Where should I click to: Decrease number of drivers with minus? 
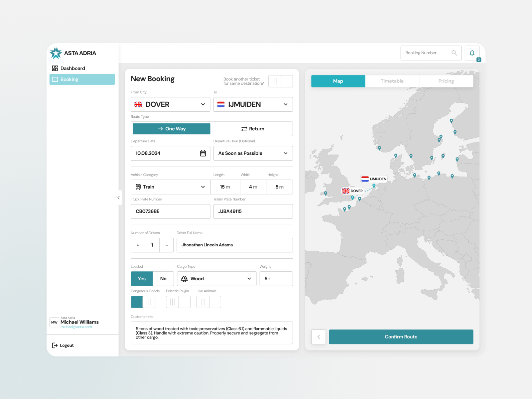[x=167, y=245]
